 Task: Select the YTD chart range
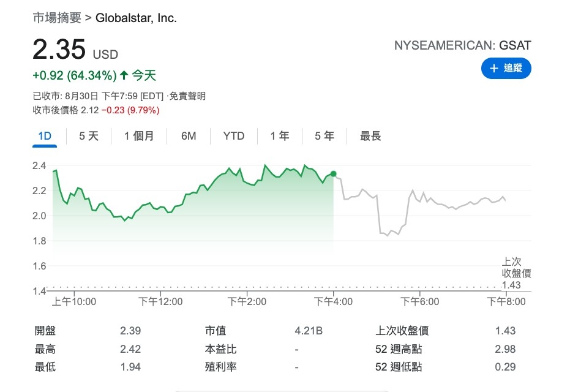[233, 136]
